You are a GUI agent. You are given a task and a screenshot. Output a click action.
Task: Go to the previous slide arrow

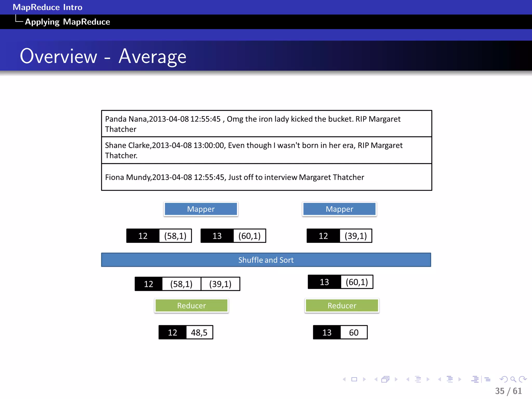tap(344, 379)
